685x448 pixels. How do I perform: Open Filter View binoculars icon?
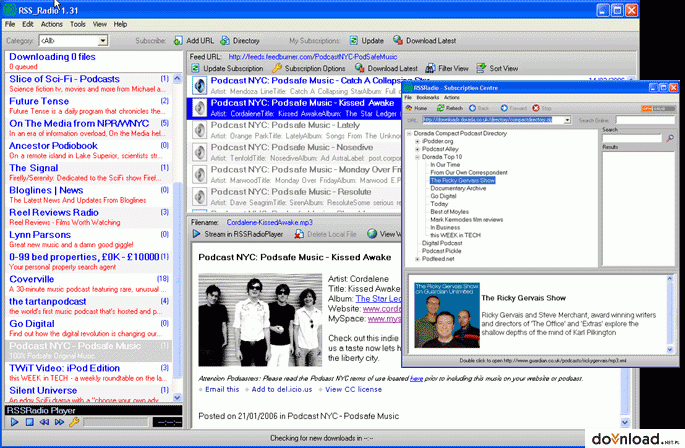[430, 68]
